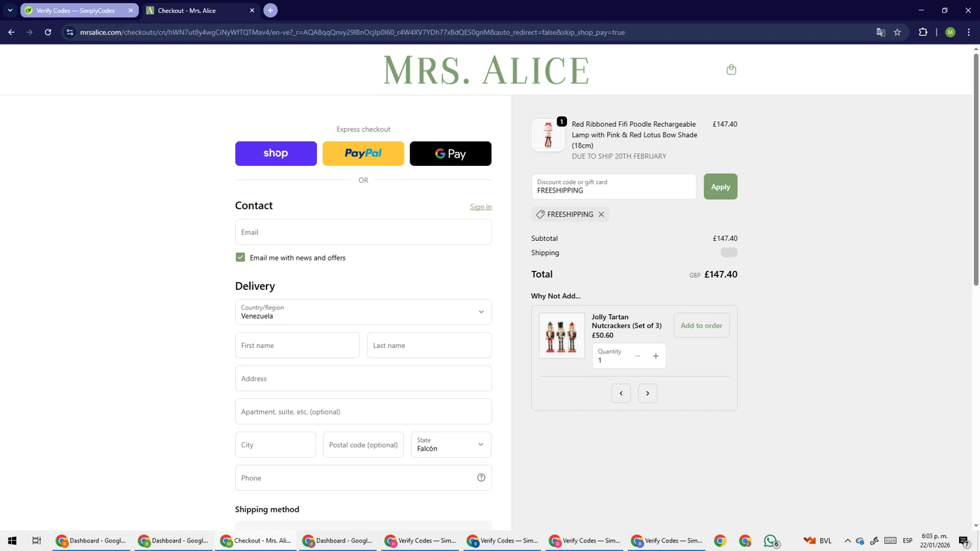Click the browser reload icon
Screen dimensions: 980x551
[48, 32]
